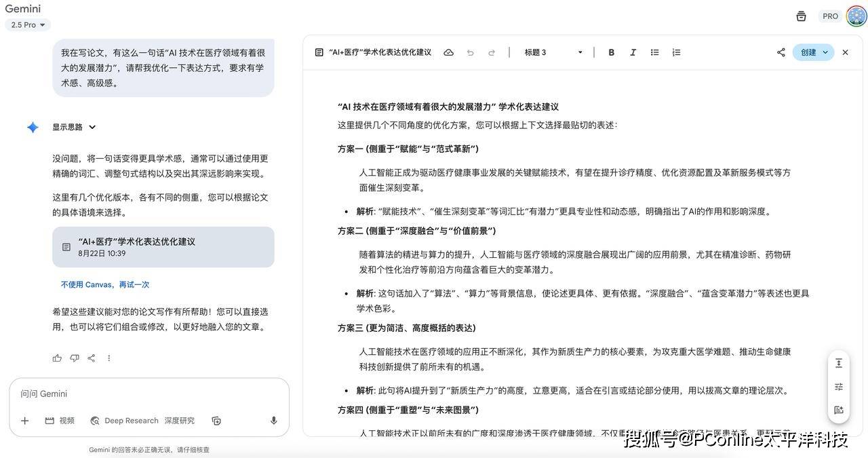Image resolution: width=868 pixels, height=458 pixels.
Task: Click the suggest edits slider icon
Action: (x=839, y=386)
